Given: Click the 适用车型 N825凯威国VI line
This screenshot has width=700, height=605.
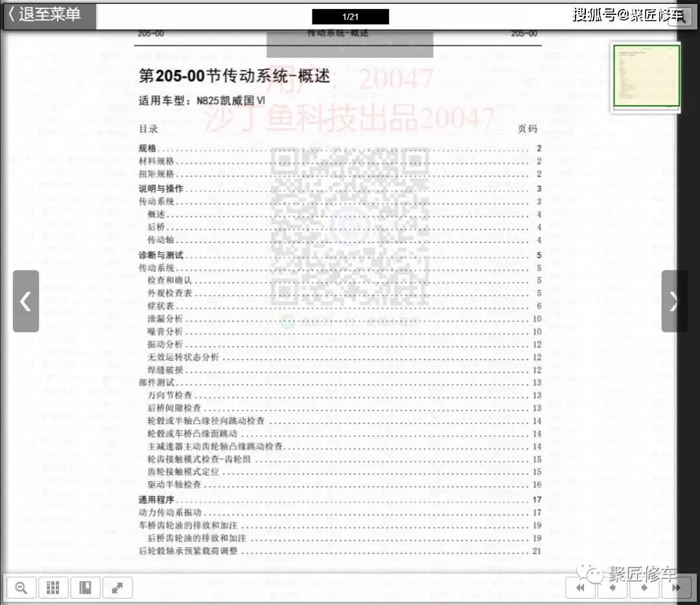Looking at the screenshot, I should 202,101.
